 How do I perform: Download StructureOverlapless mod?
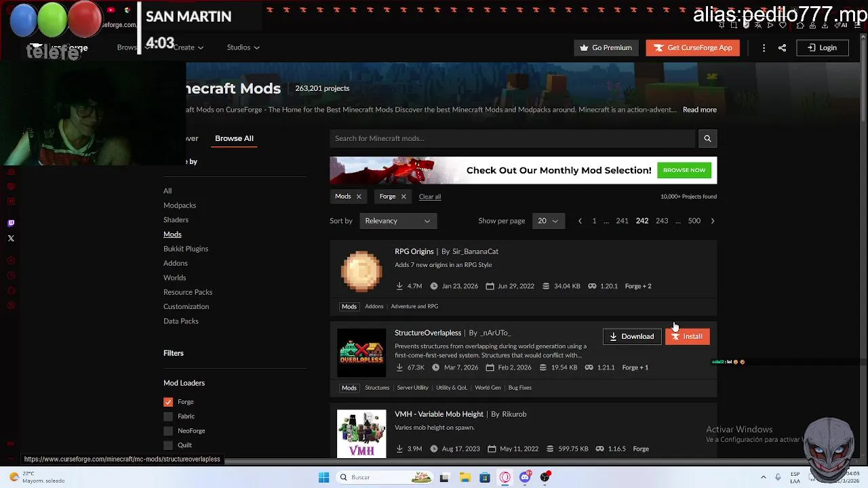632,336
